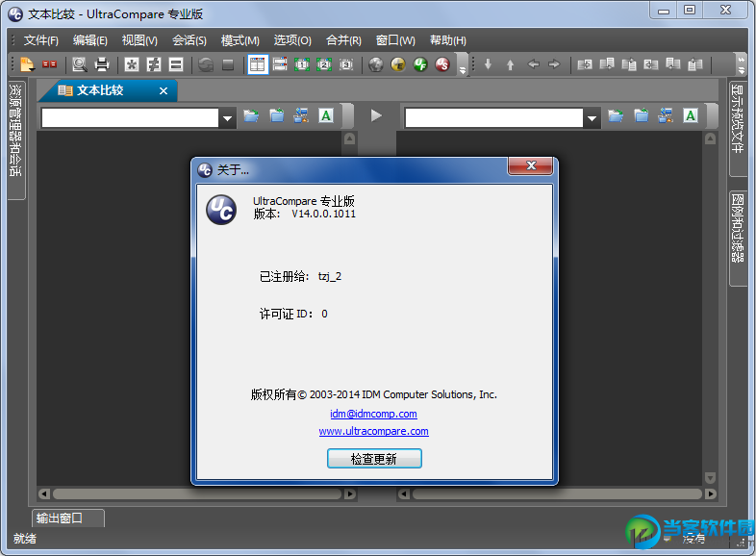Click the stop compare square icon
This screenshot has width=756, height=556.
click(228, 64)
